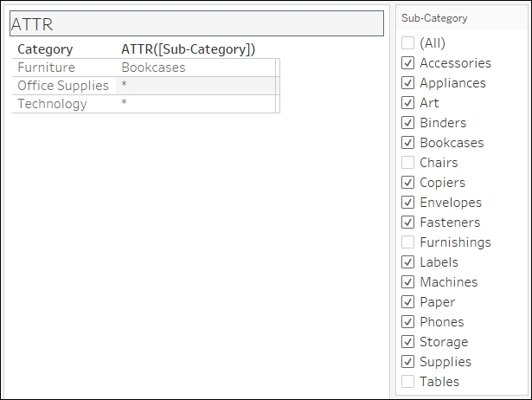Uncheck the Copiers filter checkbox
Screen dimensions: 532x400
407,183
